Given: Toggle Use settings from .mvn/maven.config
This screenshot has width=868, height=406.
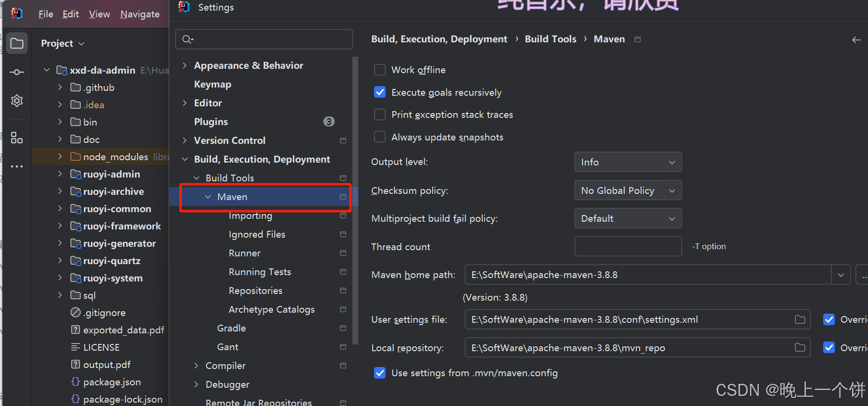Looking at the screenshot, I should coord(380,373).
